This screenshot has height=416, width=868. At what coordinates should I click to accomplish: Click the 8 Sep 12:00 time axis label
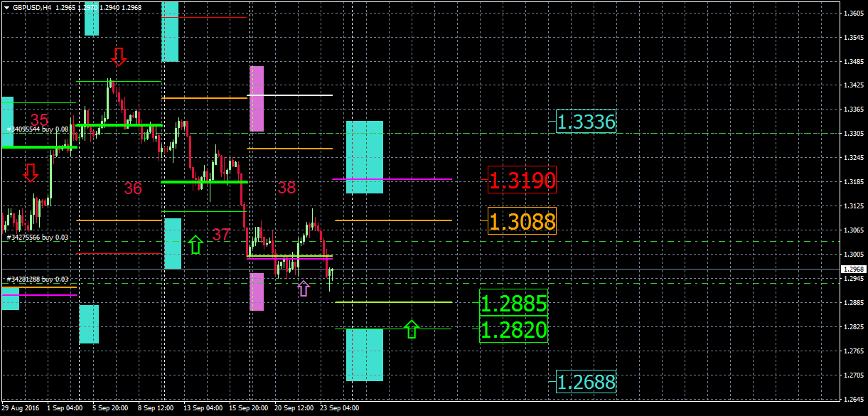click(156, 408)
